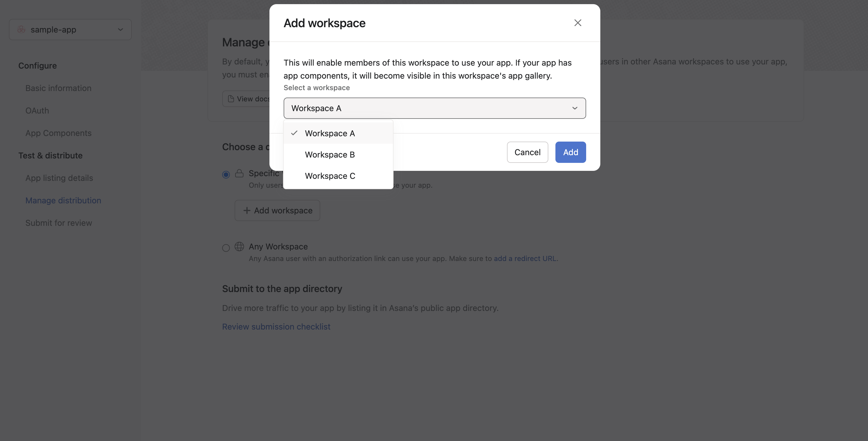Open App Components in the sidebar
The height and width of the screenshot is (441, 868).
pos(58,133)
